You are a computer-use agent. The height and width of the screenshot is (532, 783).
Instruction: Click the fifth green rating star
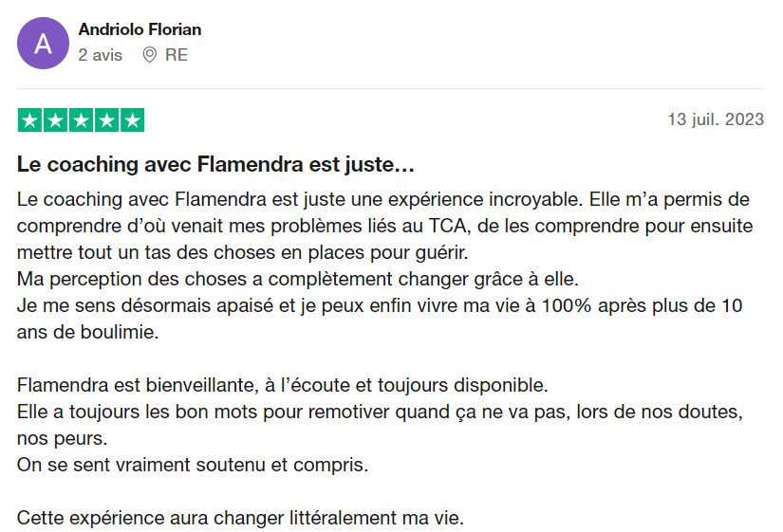132,120
